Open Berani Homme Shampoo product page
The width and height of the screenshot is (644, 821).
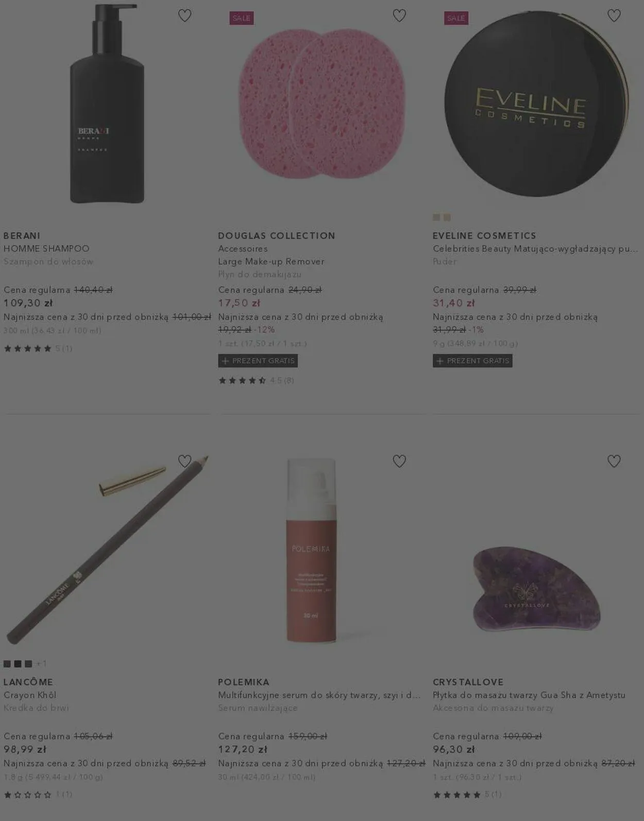tap(46, 249)
